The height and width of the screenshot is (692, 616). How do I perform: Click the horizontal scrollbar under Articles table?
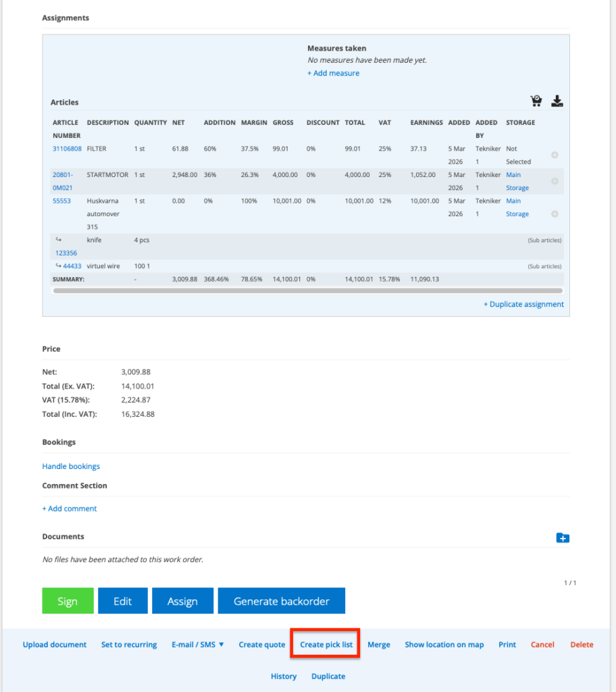click(307, 291)
